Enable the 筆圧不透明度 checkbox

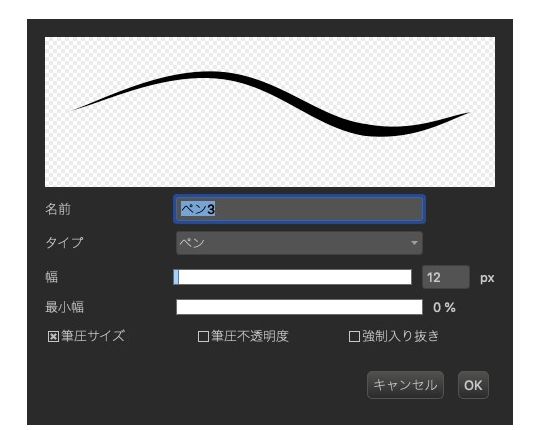point(203,336)
